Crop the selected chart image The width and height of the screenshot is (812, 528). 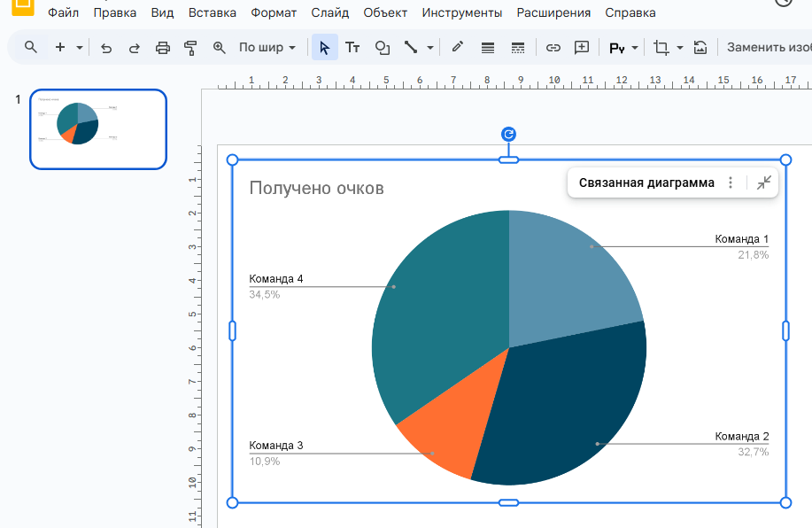tap(661, 48)
